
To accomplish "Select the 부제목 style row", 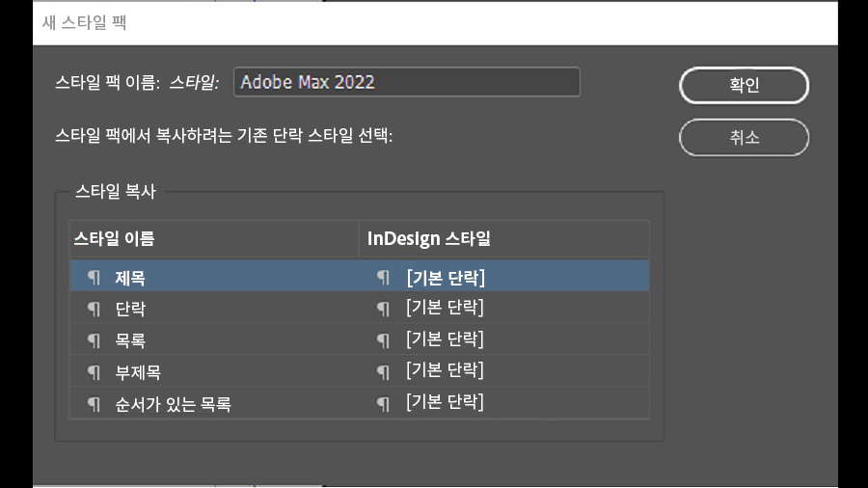I will pos(360,370).
